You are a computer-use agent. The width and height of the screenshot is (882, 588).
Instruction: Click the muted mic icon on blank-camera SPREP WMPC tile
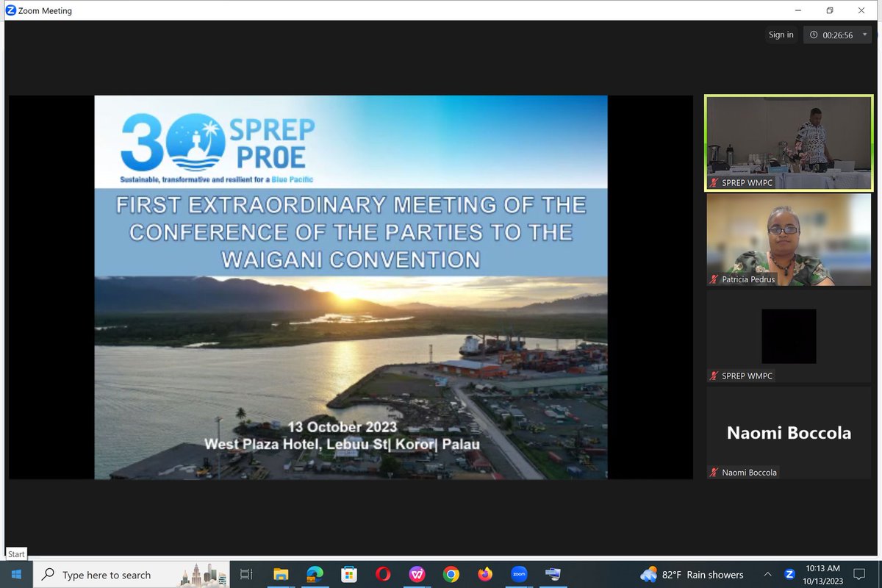[x=713, y=376]
